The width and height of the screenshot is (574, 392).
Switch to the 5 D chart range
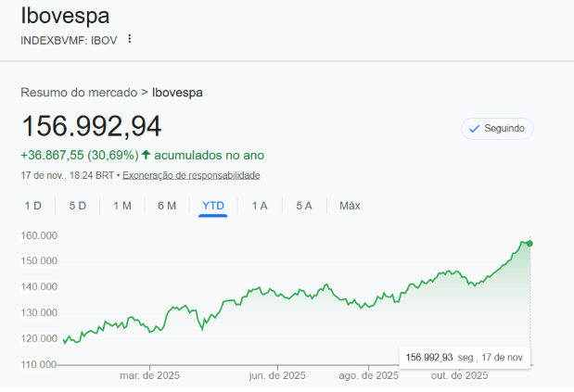pos(78,206)
